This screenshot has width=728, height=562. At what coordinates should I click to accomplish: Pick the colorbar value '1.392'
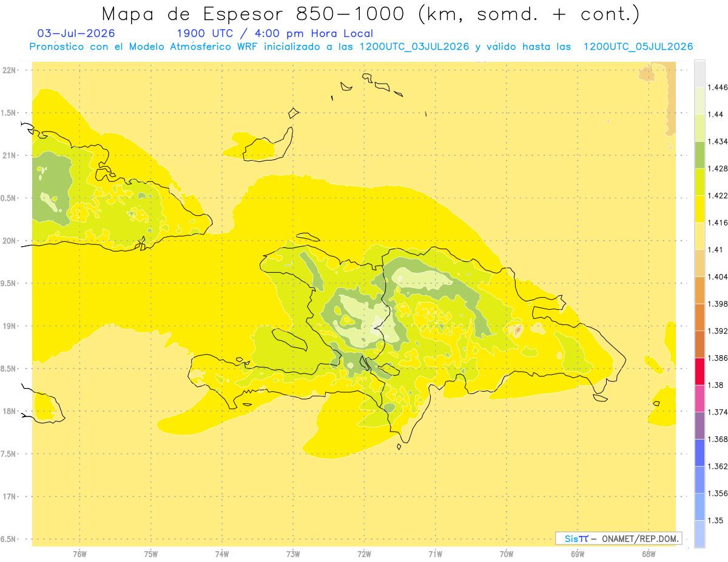click(x=718, y=331)
